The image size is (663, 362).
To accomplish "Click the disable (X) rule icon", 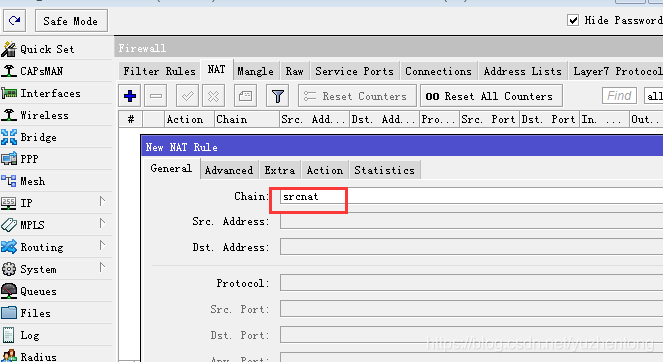I will tap(214, 96).
